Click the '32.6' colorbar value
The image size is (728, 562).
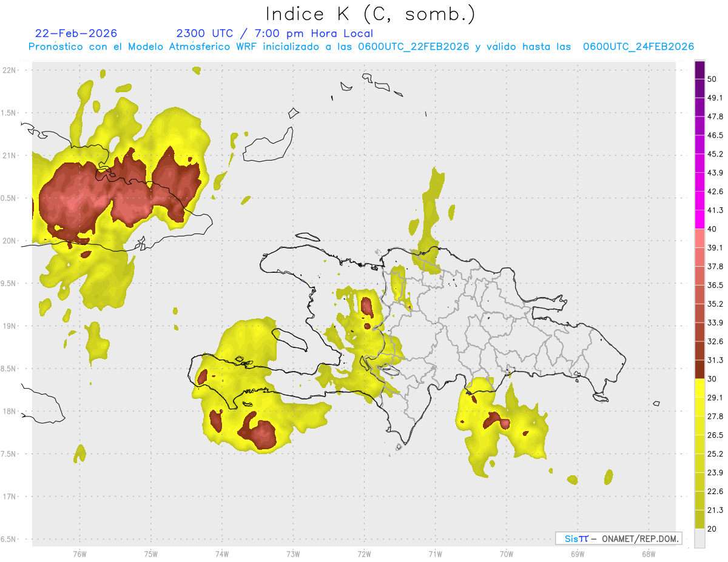tap(715, 341)
